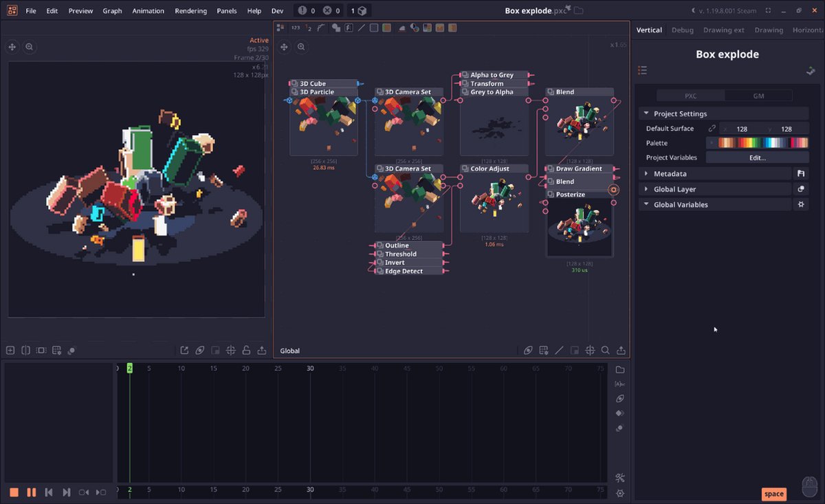
Task: Open the Dev menu
Action: (277, 11)
